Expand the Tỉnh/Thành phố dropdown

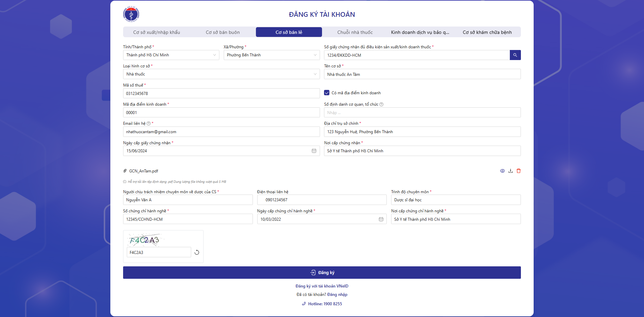point(171,55)
